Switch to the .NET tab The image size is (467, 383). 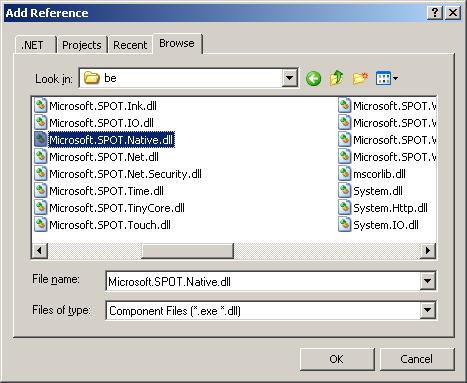[35, 44]
